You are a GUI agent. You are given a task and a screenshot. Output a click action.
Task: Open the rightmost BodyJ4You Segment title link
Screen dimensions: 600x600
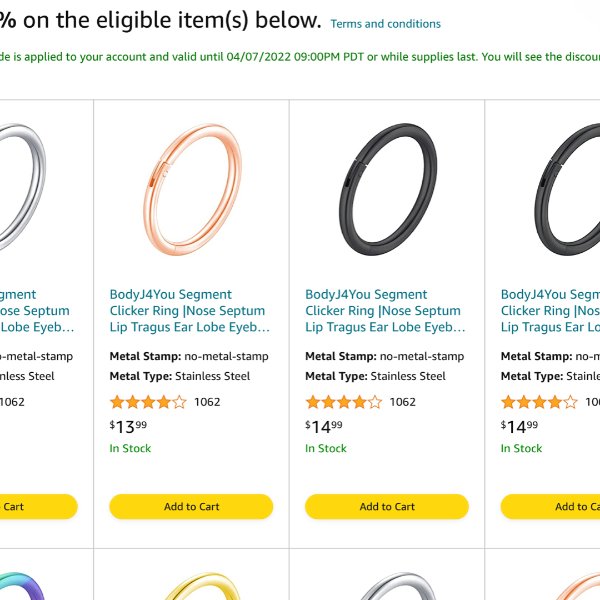click(x=550, y=311)
